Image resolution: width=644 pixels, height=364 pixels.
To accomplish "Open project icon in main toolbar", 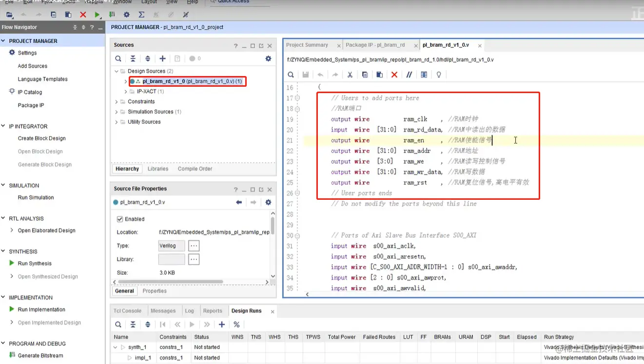I will pyautogui.click(x=9, y=15).
